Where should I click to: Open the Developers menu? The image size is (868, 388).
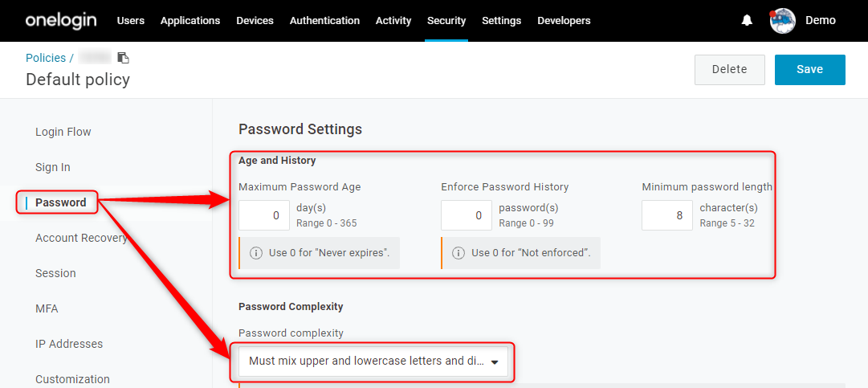tap(564, 21)
